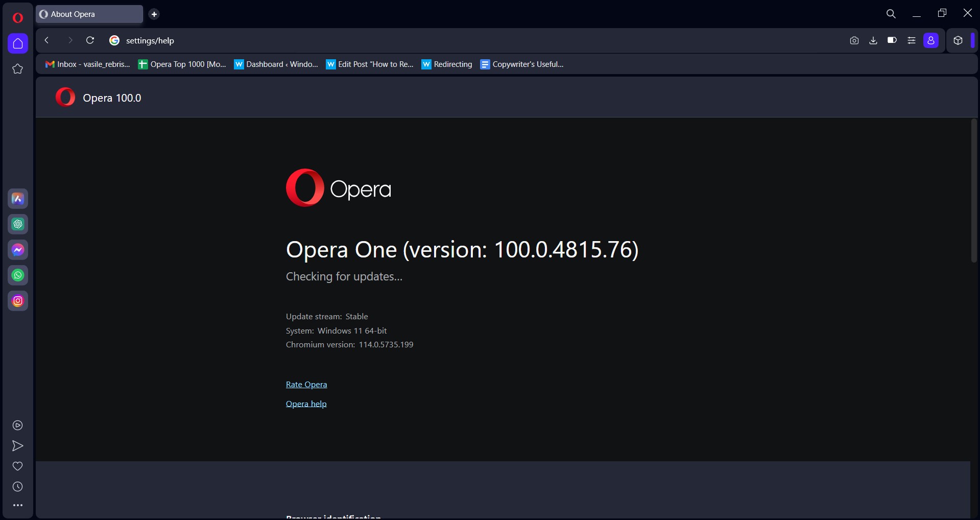Viewport: 980px width, 520px height.
Task: Search tabs with magnifier icon
Action: 891,14
